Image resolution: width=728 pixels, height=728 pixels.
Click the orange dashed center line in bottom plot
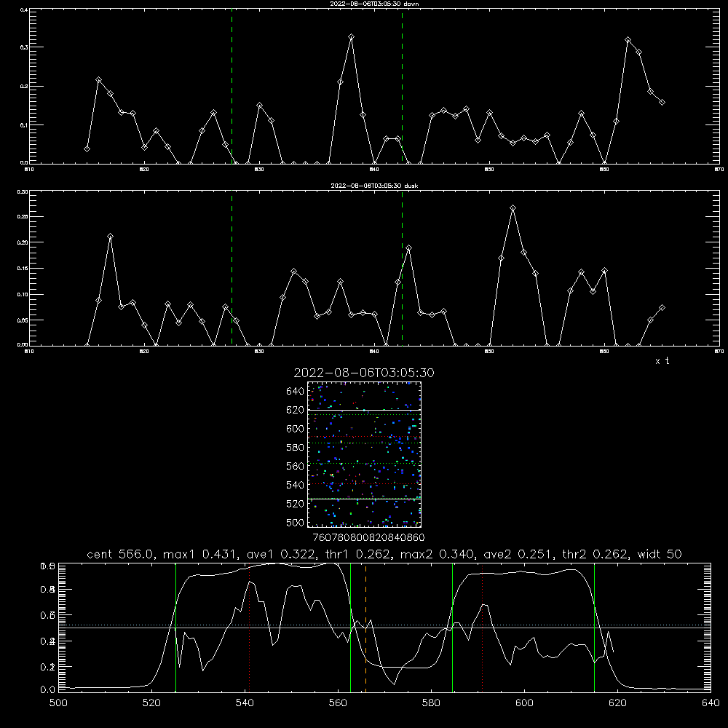(x=366, y=628)
